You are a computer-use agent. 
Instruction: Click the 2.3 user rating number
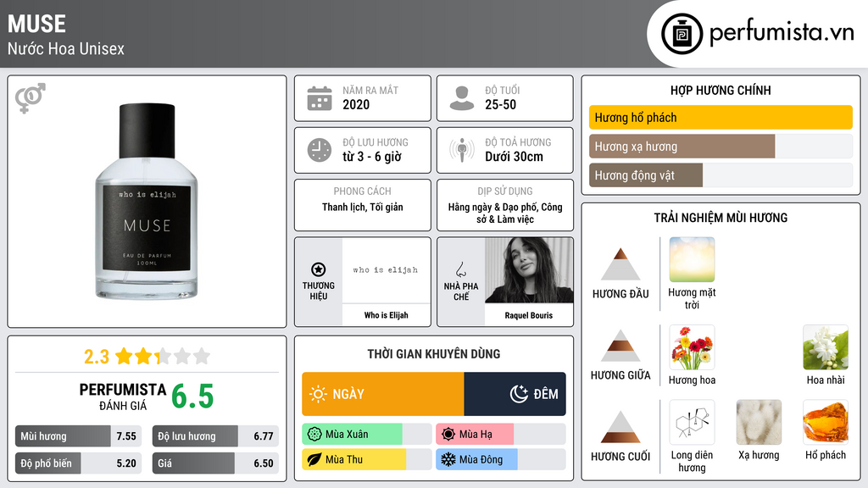pyautogui.click(x=97, y=357)
